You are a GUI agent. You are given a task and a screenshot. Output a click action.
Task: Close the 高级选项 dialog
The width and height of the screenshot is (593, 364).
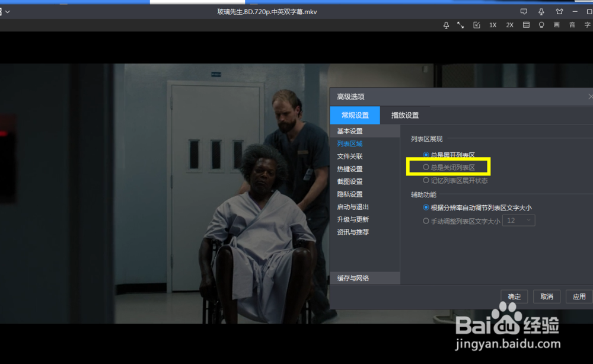tap(591, 97)
